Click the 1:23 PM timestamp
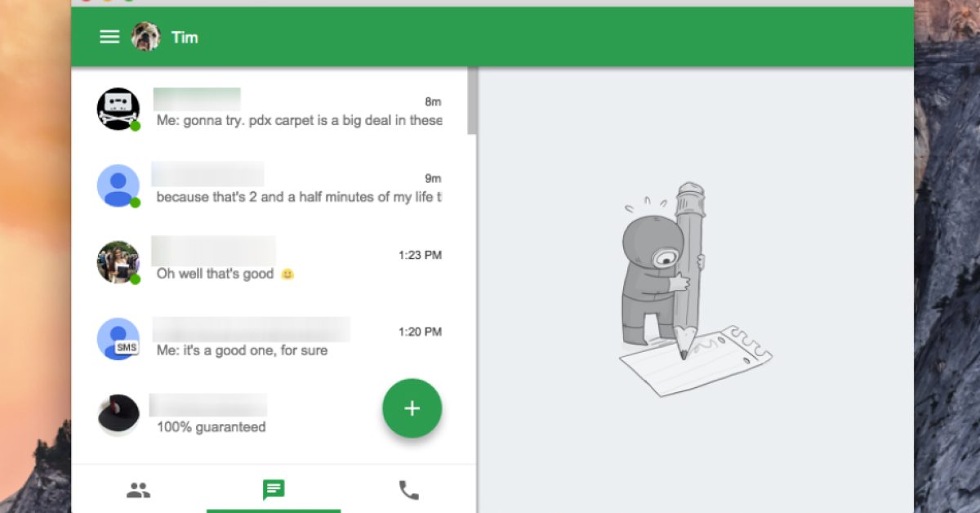The image size is (980, 513). pyautogui.click(x=420, y=255)
